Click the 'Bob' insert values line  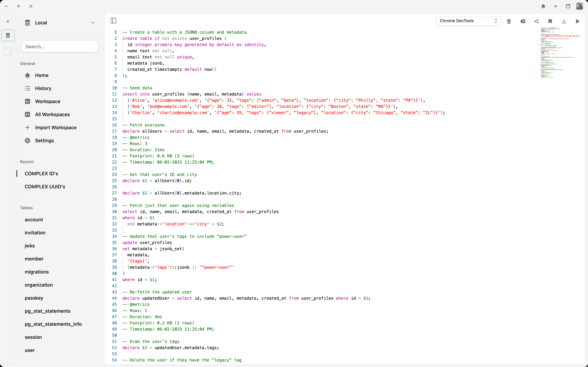[x=262, y=107]
